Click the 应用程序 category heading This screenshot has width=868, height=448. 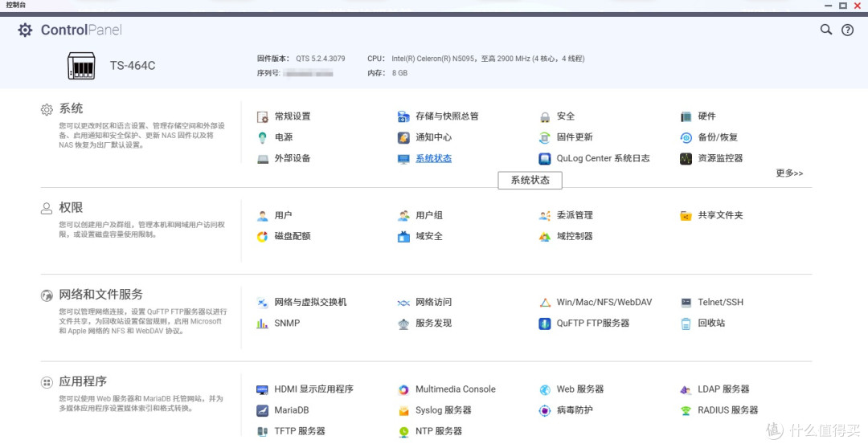tap(83, 381)
